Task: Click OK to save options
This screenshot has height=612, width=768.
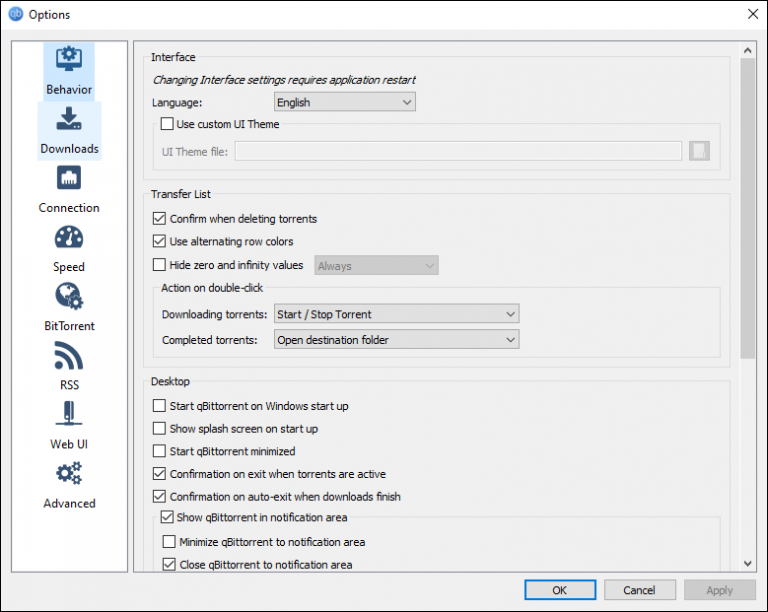Action: coord(560,590)
